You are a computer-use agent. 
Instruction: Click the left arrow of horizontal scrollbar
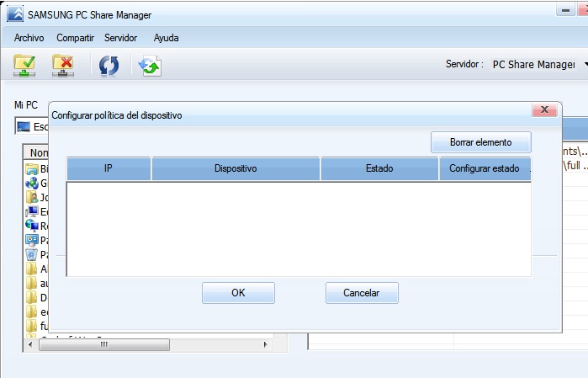click(30, 344)
